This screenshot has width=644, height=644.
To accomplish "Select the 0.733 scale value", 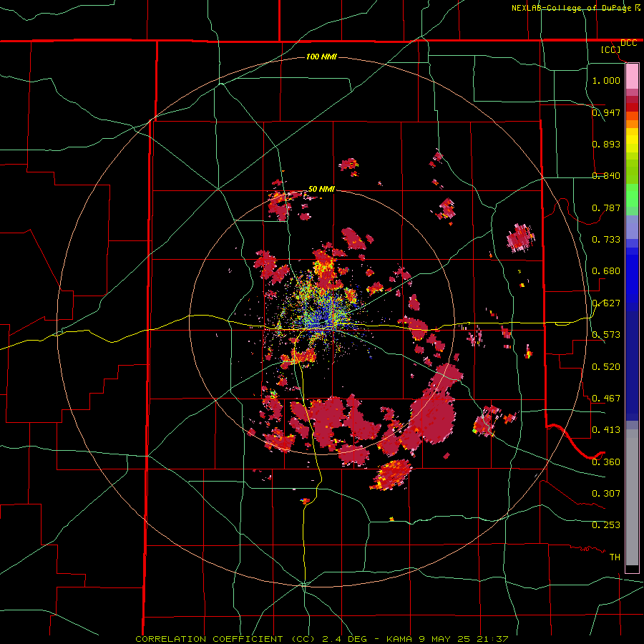I will click(606, 240).
